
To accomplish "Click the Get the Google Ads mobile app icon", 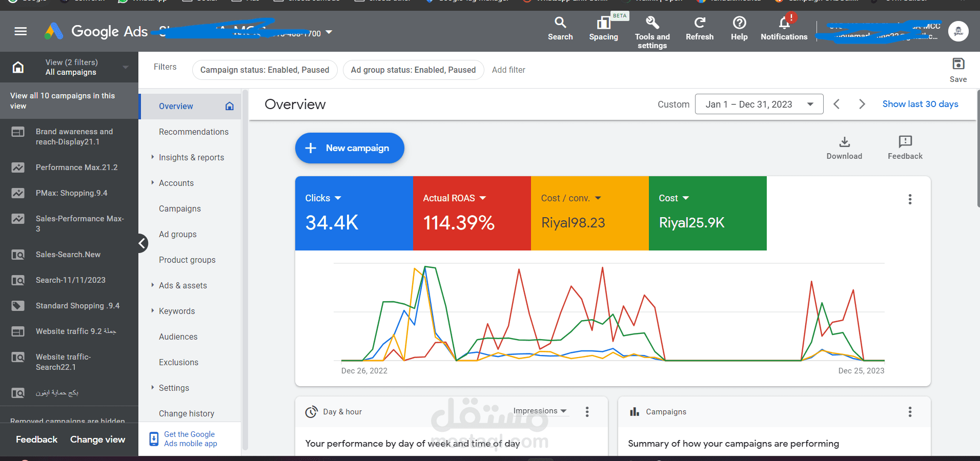I will coord(154,439).
